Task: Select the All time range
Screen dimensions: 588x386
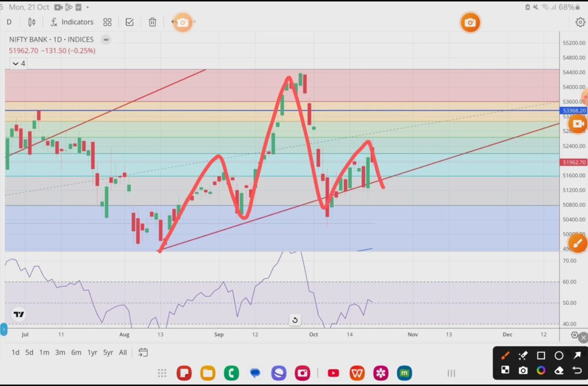Action: coord(123,352)
